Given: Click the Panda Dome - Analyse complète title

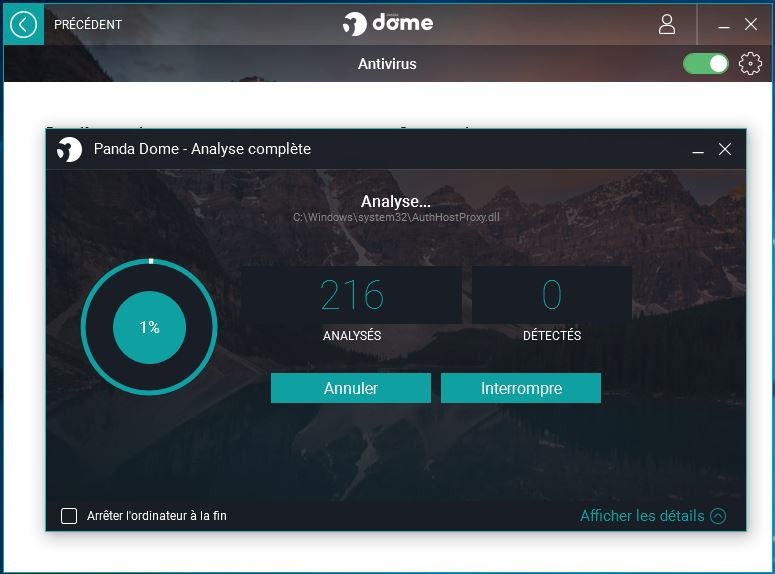Looking at the screenshot, I should click(202, 149).
